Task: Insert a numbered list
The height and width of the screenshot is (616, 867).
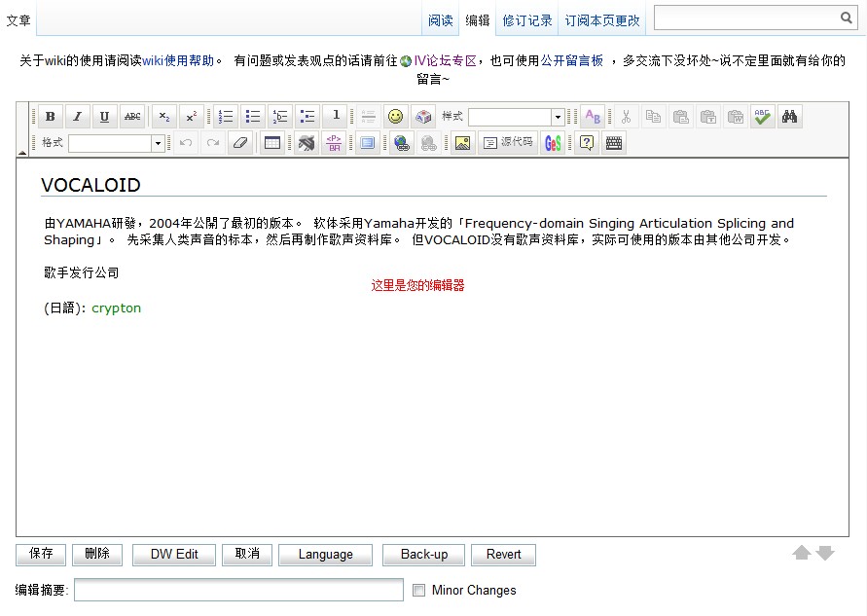Action: (x=226, y=116)
